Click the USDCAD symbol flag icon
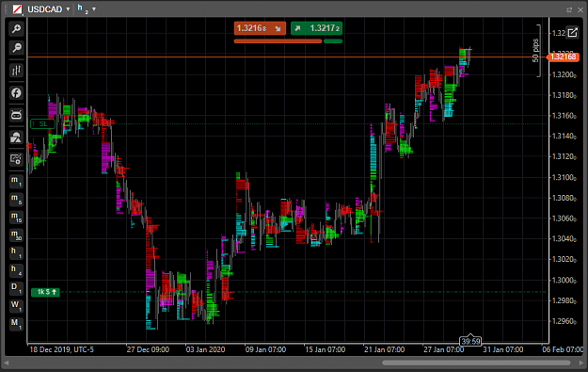 (x=17, y=9)
